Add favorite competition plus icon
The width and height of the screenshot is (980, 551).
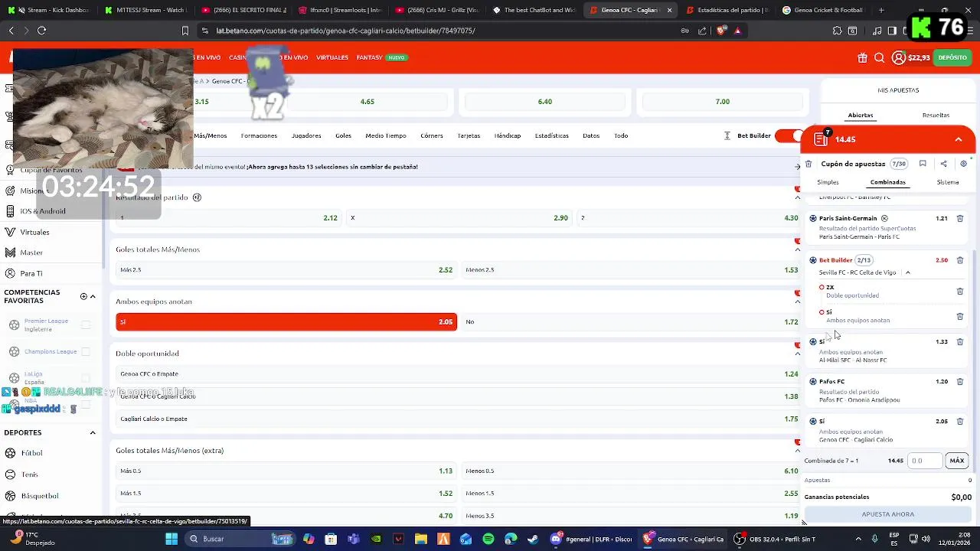[x=83, y=296]
